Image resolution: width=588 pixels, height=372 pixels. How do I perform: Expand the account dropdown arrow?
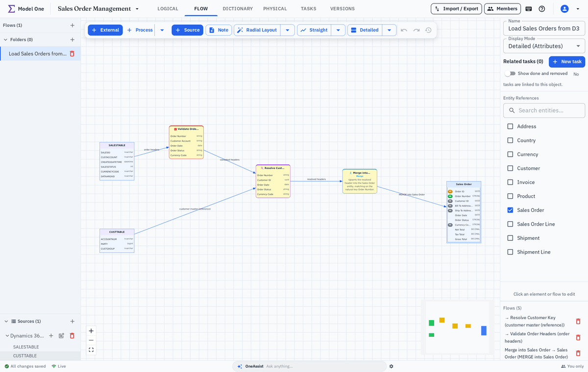pyautogui.click(x=578, y=9)
